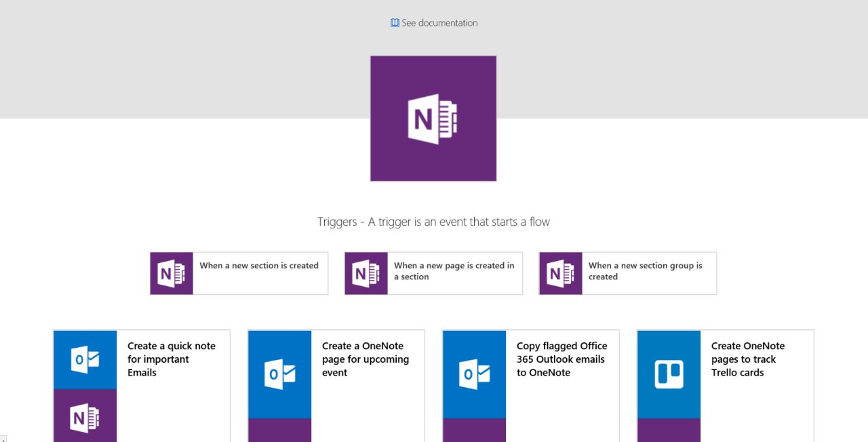The height and width of the screenshot is (442, 868).
Task: Select the new section group trigger icon
Action: [x=561, y=273]
